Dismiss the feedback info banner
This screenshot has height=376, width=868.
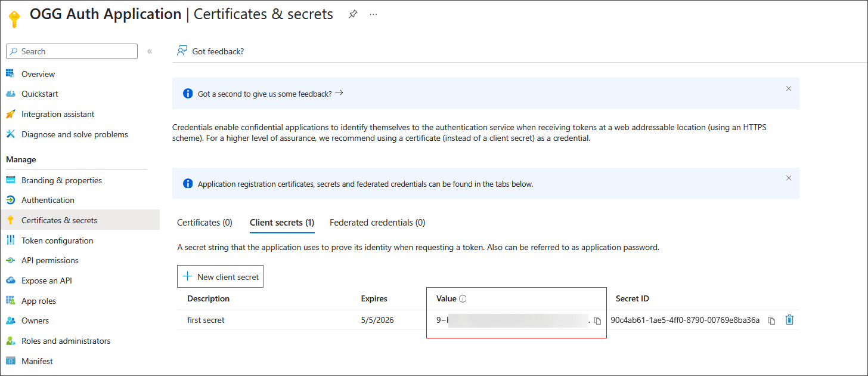[788, 88]
